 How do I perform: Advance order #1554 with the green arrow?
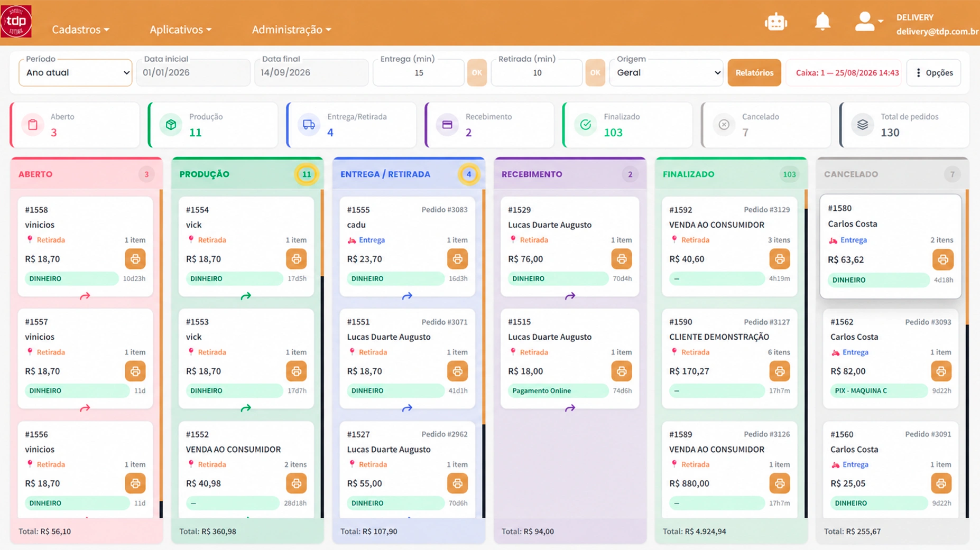(x=246, y=296)
